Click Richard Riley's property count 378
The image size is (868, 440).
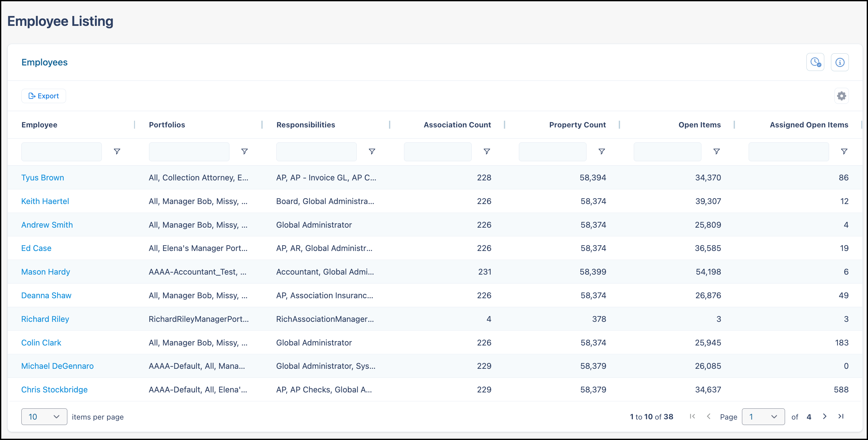tap(599, 319)
